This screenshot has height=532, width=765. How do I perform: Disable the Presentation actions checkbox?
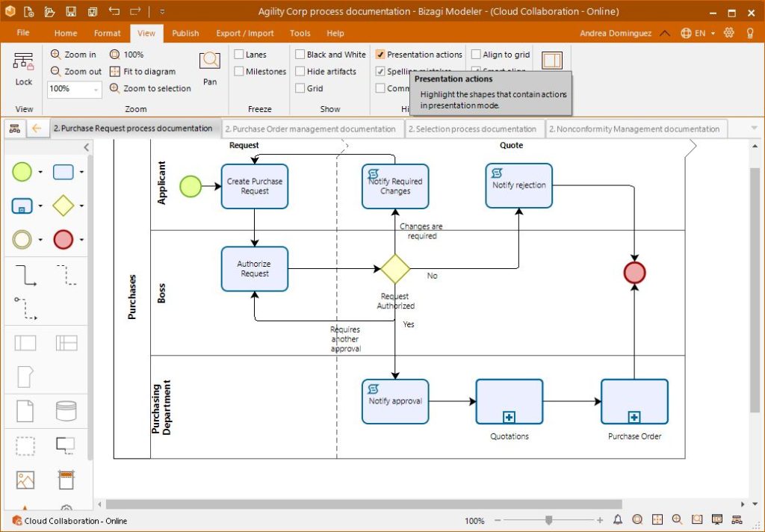point(381,55)
